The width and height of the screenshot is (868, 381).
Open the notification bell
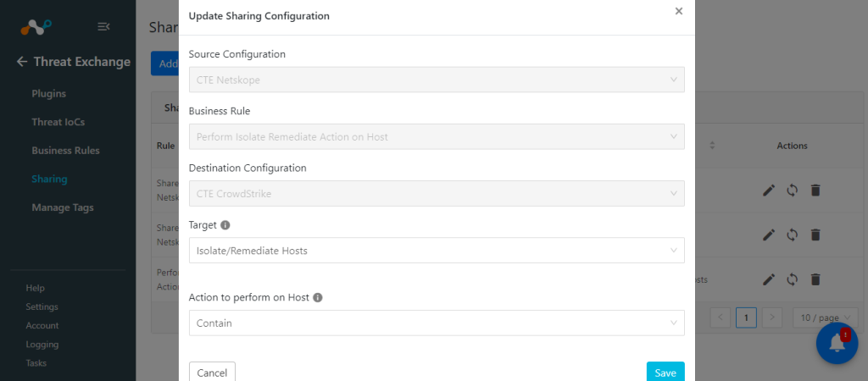pyautogui.click(x=837, y=343)
